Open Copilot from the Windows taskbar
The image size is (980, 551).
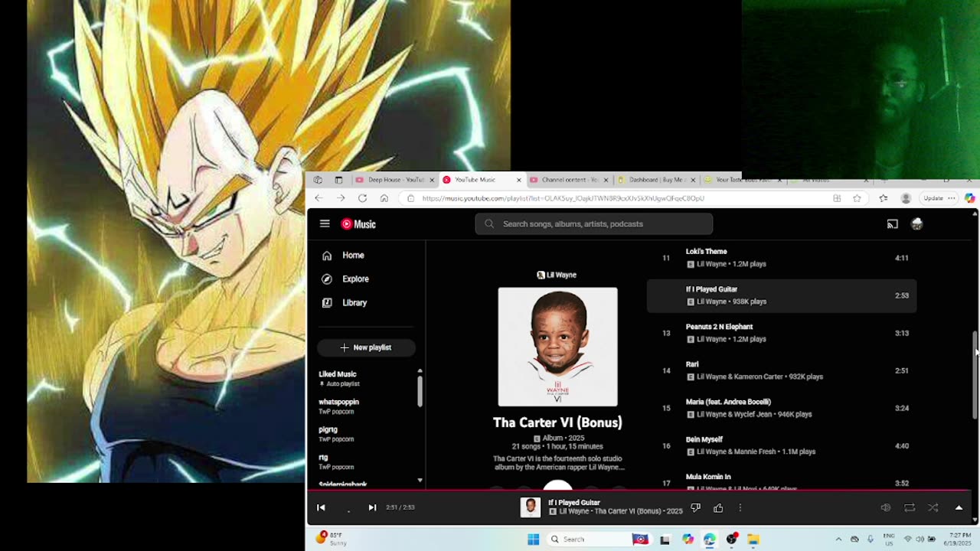(688, 540)
